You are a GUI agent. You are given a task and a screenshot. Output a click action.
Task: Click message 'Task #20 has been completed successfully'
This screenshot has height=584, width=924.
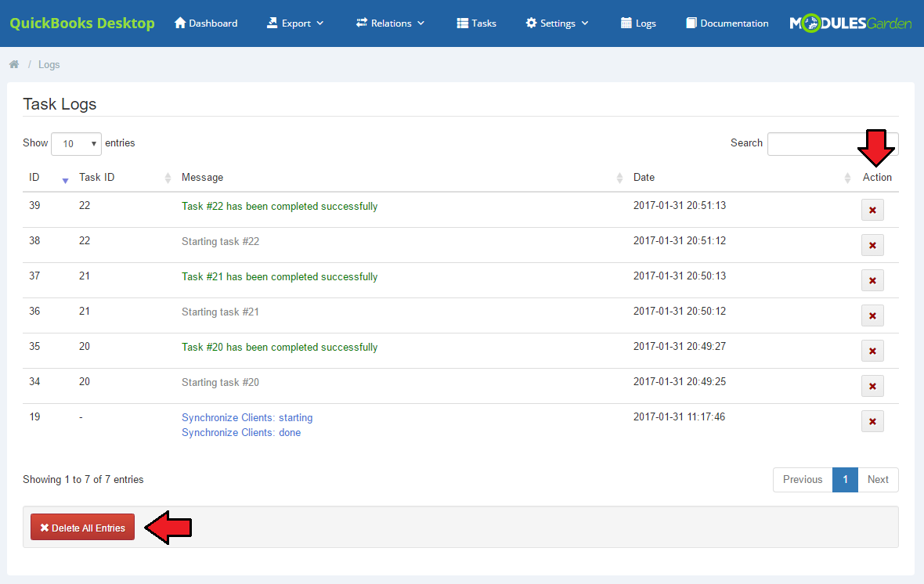pyautogui.click(x=280, y=348)
